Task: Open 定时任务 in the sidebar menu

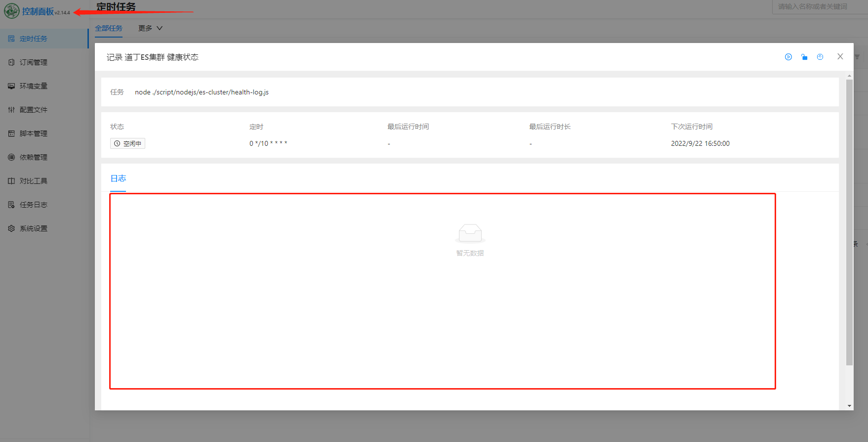Action: click(x=44, y=39)
